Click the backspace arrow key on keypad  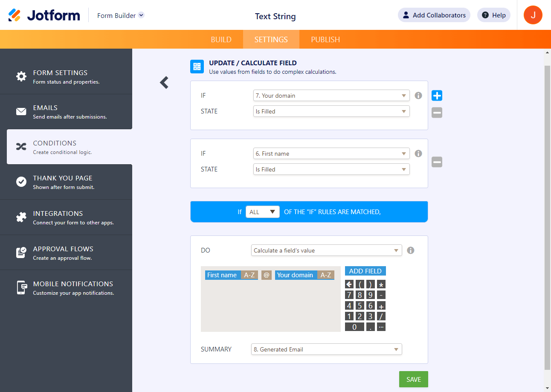point(349,285)
